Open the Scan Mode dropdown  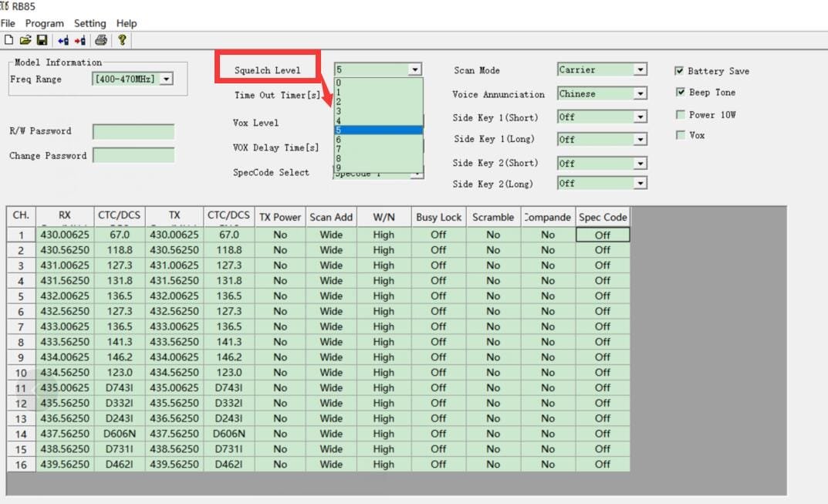click(640, 69)
